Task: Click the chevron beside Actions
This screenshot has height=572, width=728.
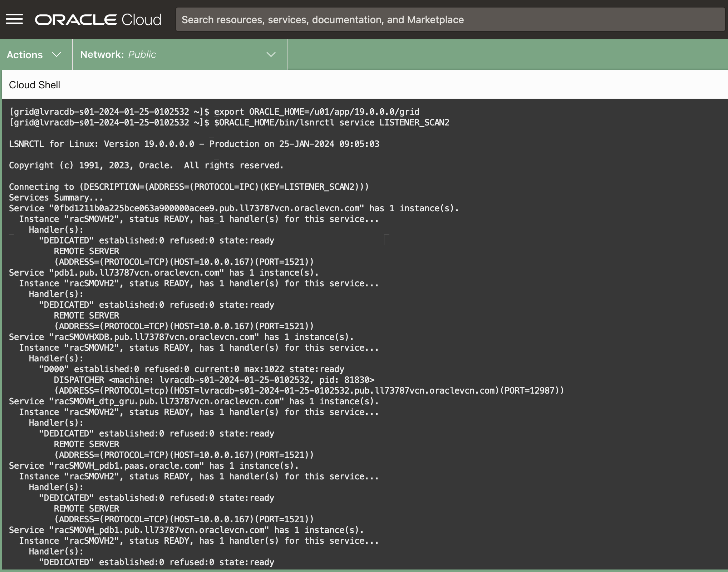Action: click(56, 55)
